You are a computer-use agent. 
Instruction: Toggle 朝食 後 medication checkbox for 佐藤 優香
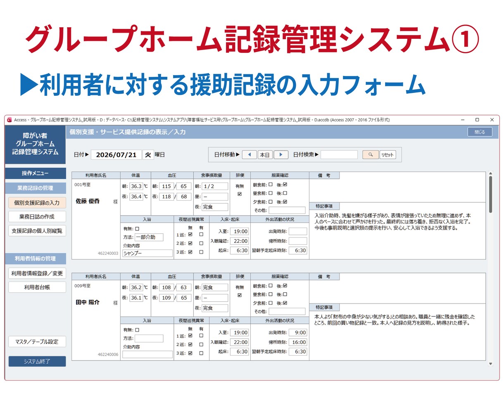coord(285,185)
